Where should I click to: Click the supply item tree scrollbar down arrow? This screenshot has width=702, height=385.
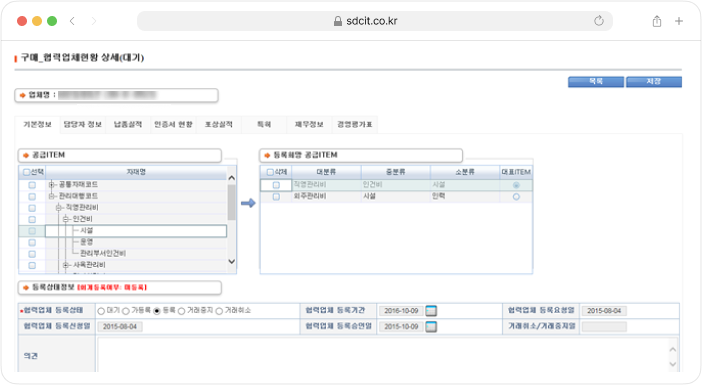coord(231,261)
